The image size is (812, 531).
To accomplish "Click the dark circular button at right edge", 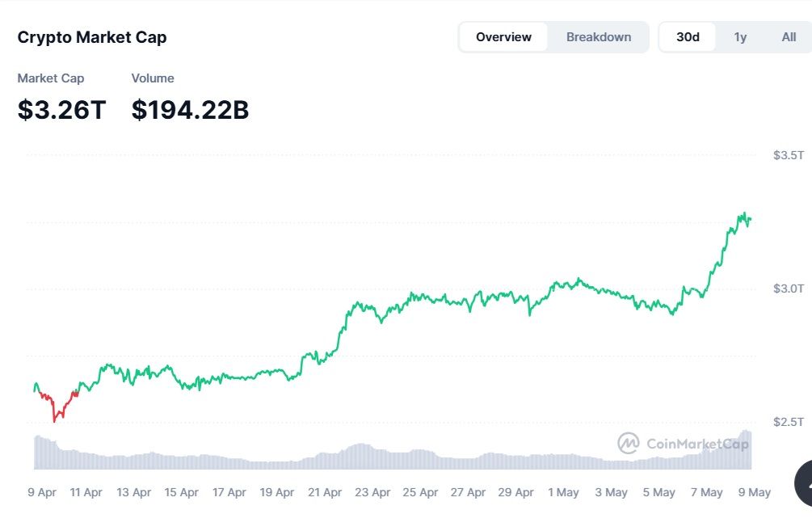I will pos(805,483).
